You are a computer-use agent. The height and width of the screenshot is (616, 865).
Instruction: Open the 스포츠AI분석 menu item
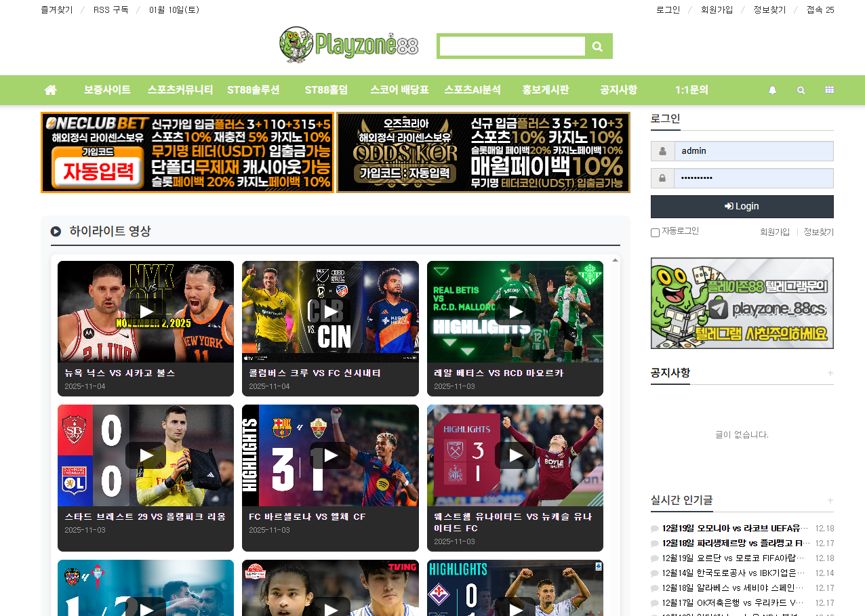point(472,90)
